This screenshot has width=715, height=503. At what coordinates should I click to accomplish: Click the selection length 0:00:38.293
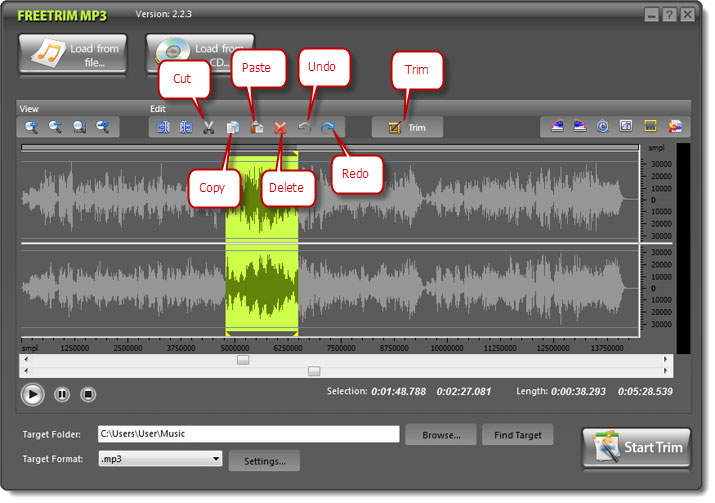(578, 392)
